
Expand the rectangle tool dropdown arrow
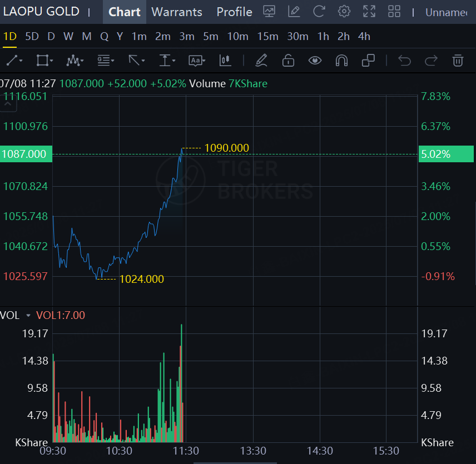click(x=51, y=61)
